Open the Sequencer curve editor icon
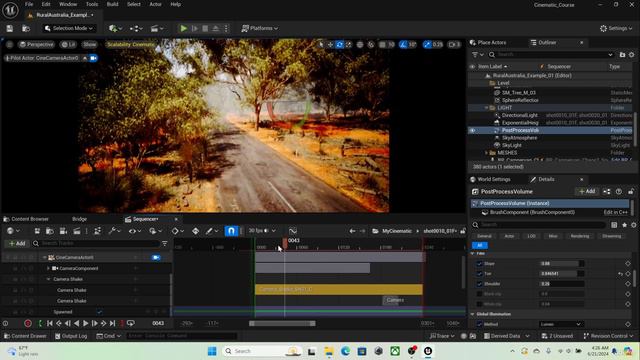 293,231
